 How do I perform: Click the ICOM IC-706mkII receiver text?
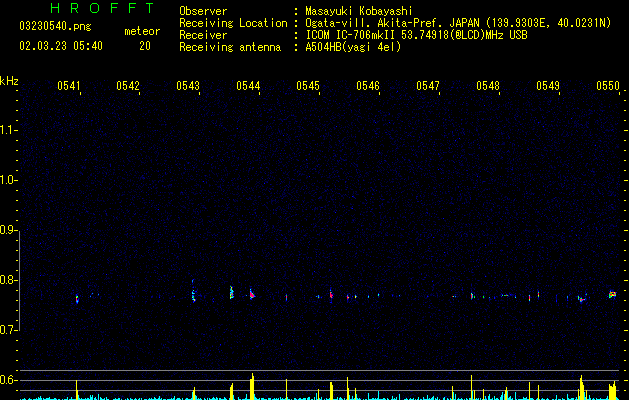416,35
